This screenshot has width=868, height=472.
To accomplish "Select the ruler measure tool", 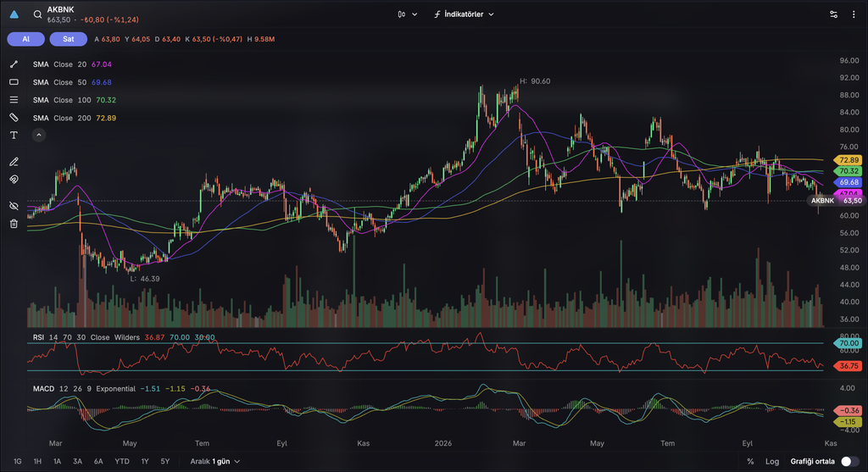I will point(14,117).
